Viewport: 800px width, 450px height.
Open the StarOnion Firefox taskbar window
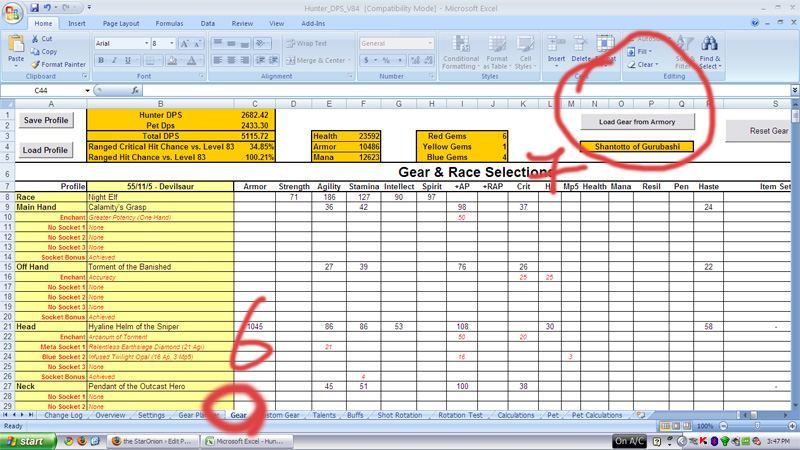(153, 441)
